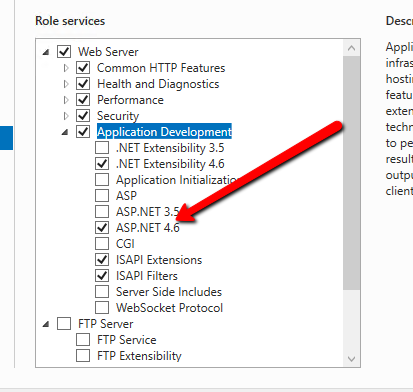Click the scrollbar down arrow
Image resolution: width=413 pixels, height=392 pixels.
coord(351,359)
